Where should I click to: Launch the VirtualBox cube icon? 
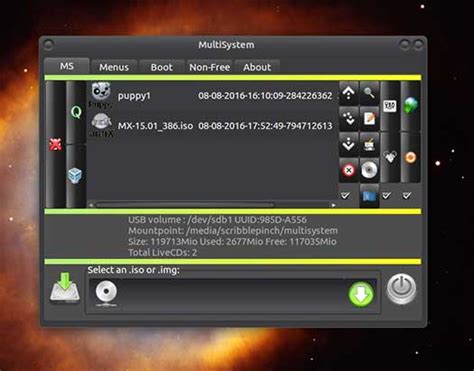click(75, 175)
